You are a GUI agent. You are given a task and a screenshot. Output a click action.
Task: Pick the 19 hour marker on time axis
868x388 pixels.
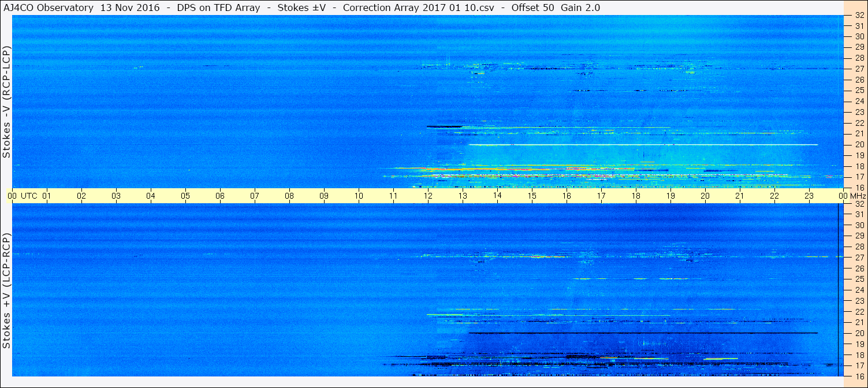[670, 196]
